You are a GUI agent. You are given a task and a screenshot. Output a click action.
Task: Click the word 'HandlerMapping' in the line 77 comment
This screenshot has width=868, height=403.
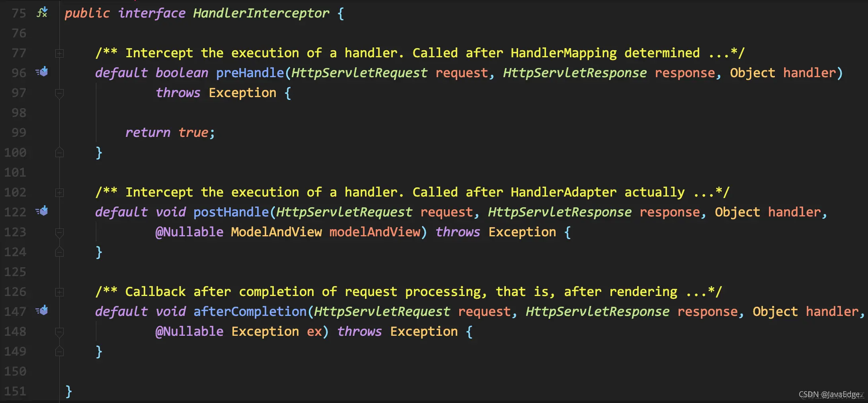[564, 53]
